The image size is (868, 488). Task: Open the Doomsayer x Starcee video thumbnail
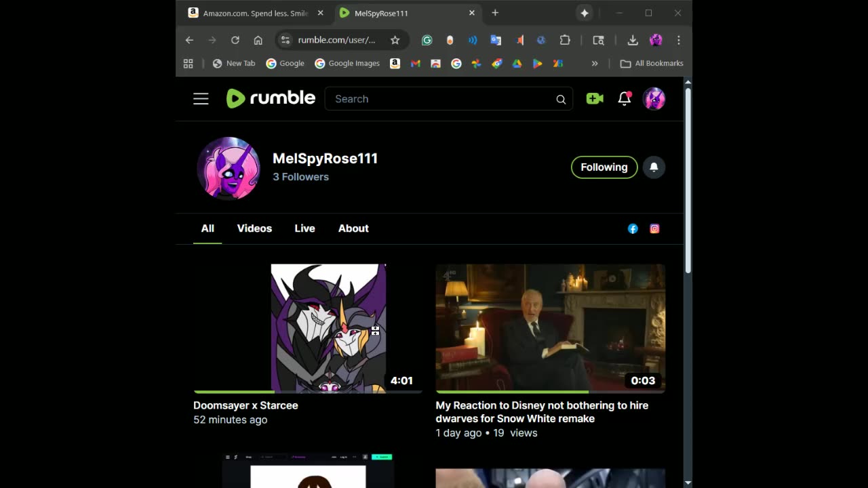308,328
